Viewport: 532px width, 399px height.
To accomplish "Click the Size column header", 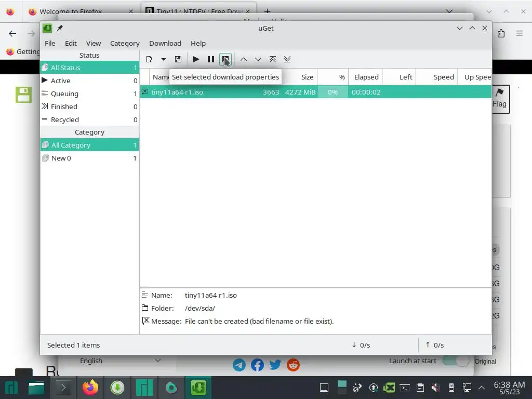I will [x=308, y=77].
